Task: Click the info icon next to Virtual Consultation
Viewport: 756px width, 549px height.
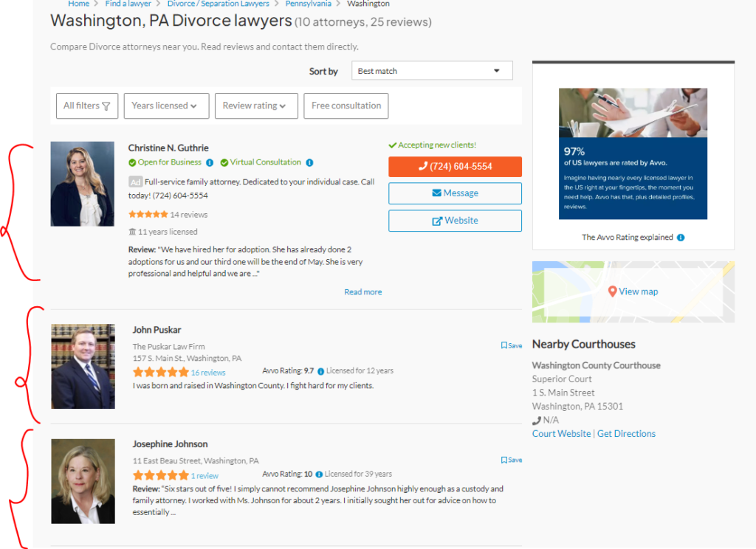Action: point(309,162)
